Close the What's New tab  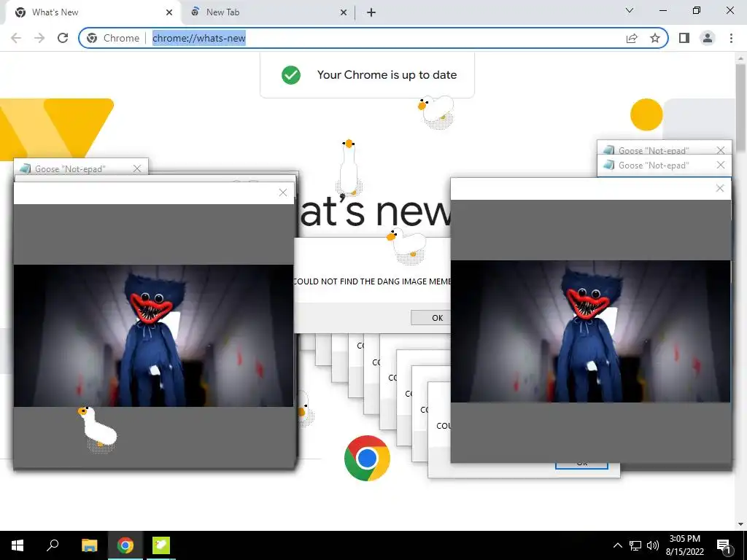tap(169, 12)
